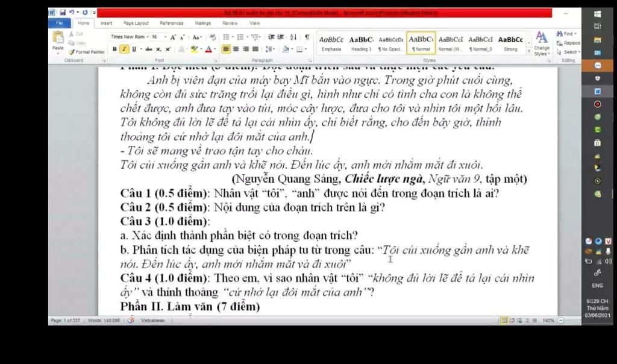
Task: Click the Clear Formatting icon
Action: pyautogui.click(x=213, y=37)
